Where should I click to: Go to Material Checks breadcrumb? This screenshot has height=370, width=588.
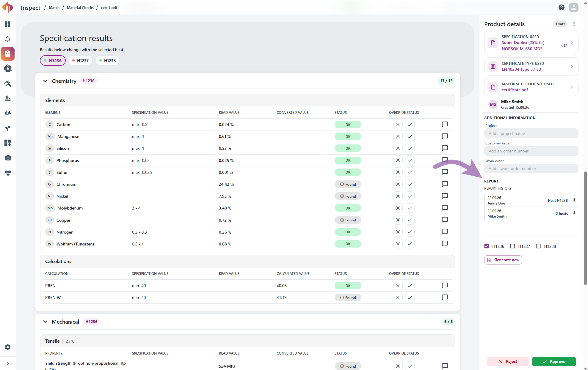click(80, 8)
